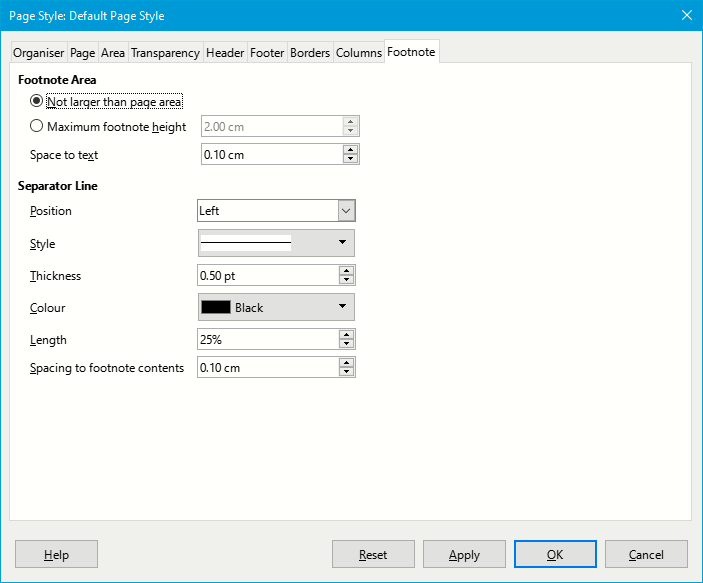Image resolution: width=703 pixels, height=583 pixels.
Task: Select 'Not larger than page area' radio button
Action: pos(37,101)
